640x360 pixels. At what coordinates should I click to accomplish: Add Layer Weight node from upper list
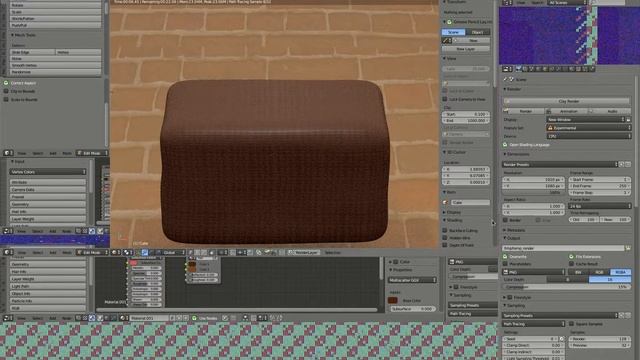[48, 219]
